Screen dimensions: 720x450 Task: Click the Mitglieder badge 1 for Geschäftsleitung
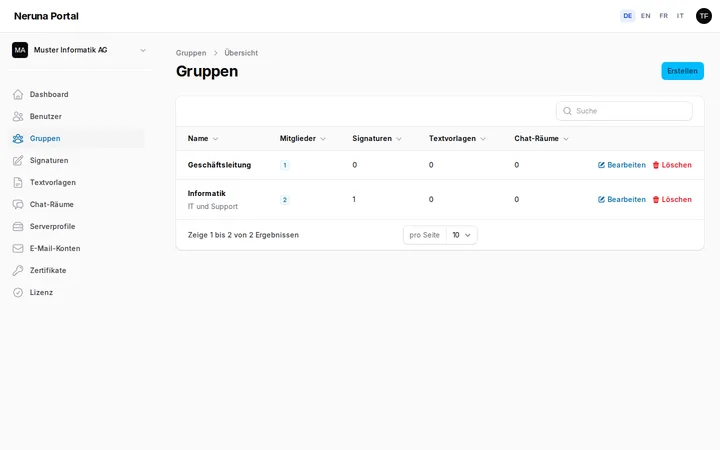pyautogui.click(x=285, y=165)
